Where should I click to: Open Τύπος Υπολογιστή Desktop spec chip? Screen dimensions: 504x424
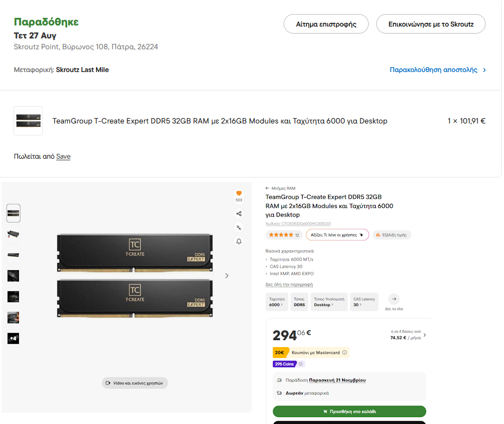coord(329,302)
